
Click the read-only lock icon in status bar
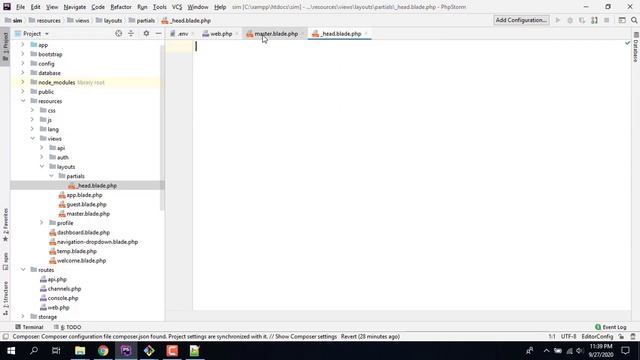(x=621, y=337)
